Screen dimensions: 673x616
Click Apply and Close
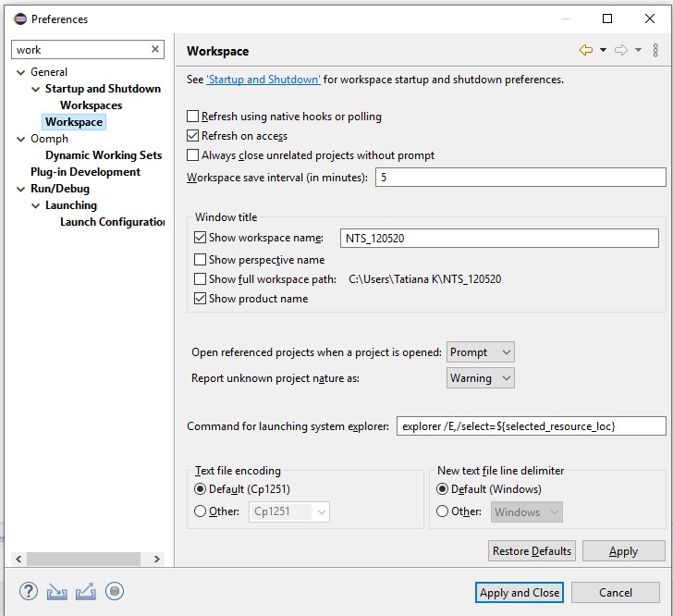[520, 592]
